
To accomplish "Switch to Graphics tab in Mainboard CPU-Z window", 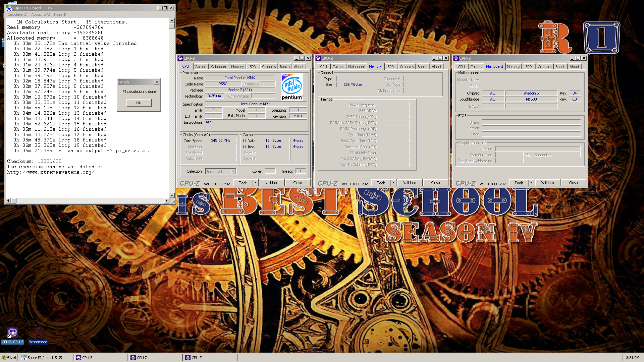I will point(544,67).
